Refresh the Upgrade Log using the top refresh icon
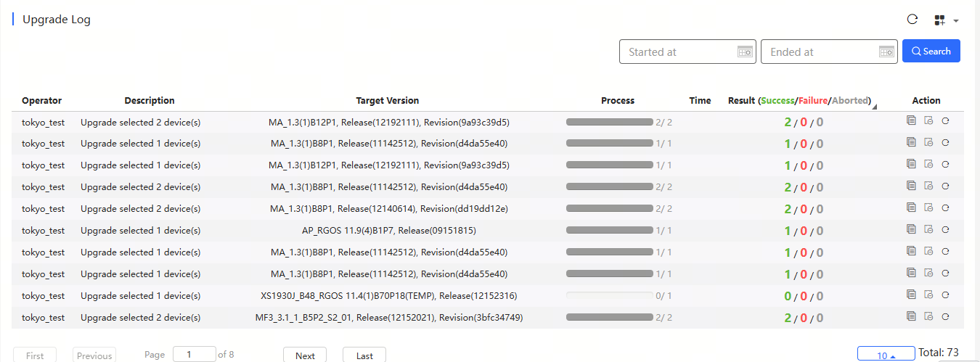 pyautogui.click(x=912, y=20)
